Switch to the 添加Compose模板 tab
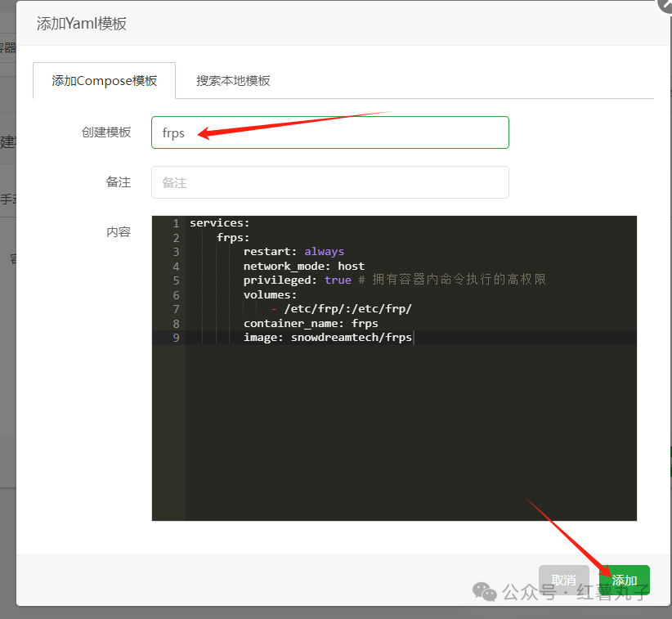 pos(104,81)
